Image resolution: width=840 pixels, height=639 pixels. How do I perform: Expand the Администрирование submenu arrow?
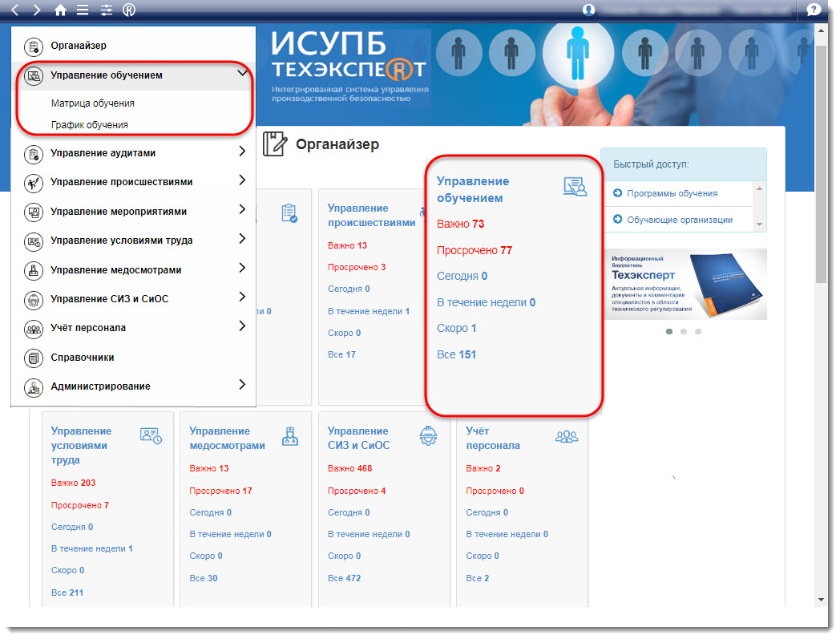(242, 385)
